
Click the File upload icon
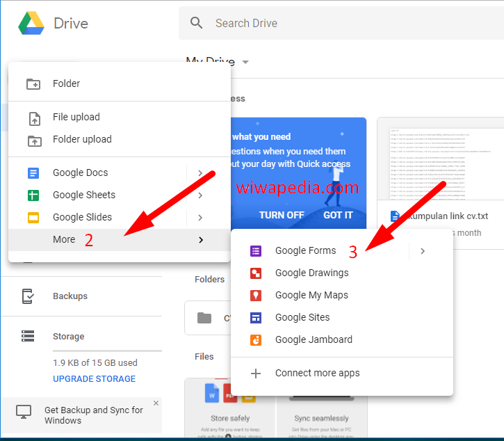tap(34, 118)
